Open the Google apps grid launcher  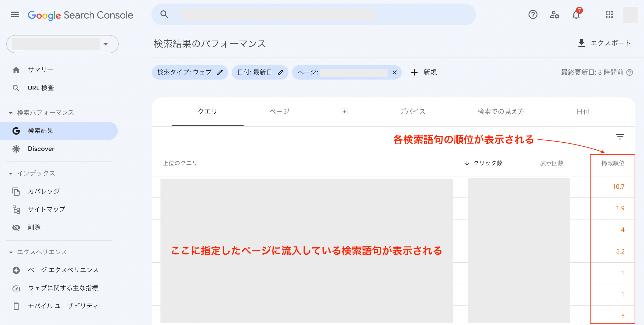click(609, 15)
